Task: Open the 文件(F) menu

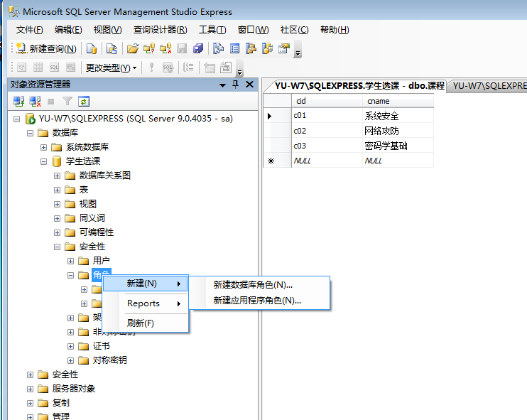Action: pos(30,30)
